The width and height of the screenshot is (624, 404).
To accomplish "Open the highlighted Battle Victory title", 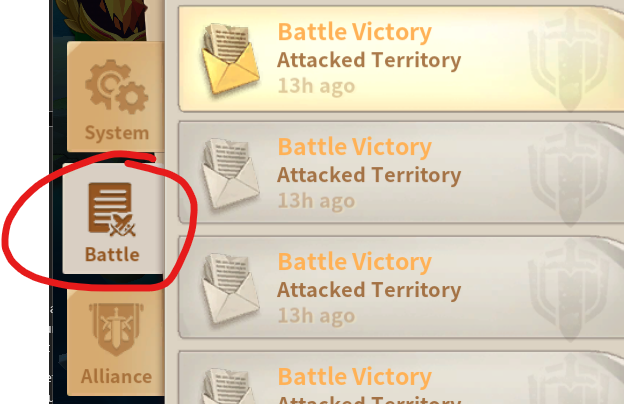I will click(354, 32).
